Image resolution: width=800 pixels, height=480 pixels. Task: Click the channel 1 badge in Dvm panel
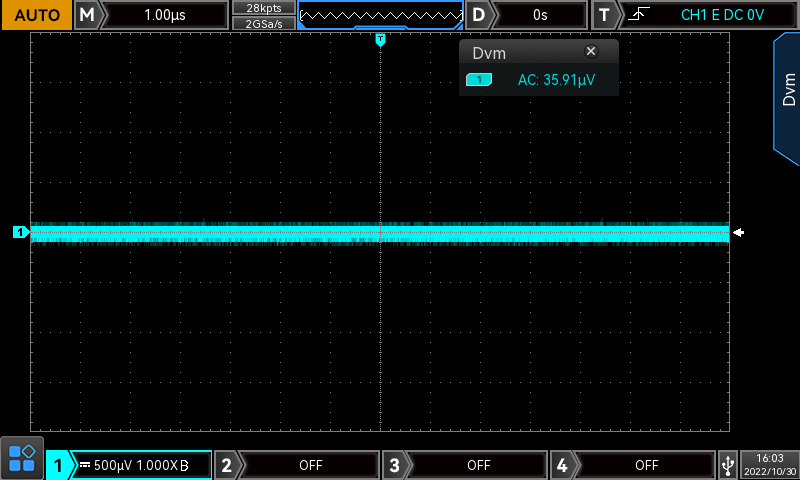click(x=479, y=80)
